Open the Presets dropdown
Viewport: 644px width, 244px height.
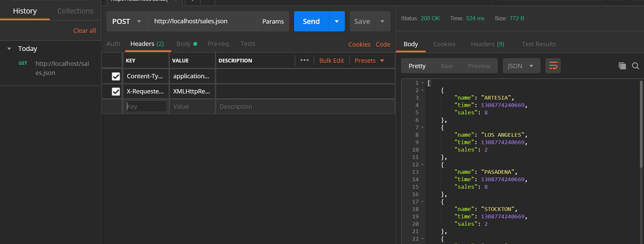(369, 61)
